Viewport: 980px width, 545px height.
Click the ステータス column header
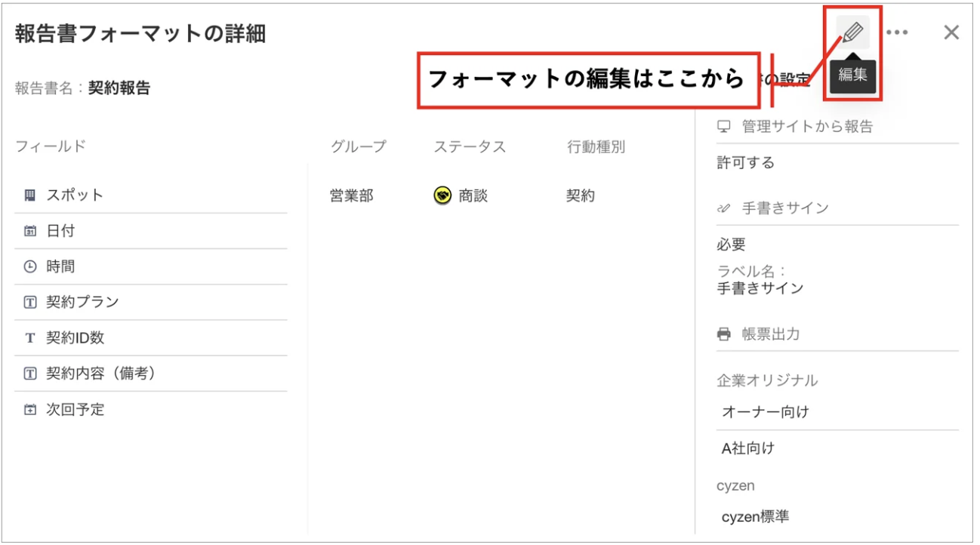pyautogui.click(x=470, y=146)
